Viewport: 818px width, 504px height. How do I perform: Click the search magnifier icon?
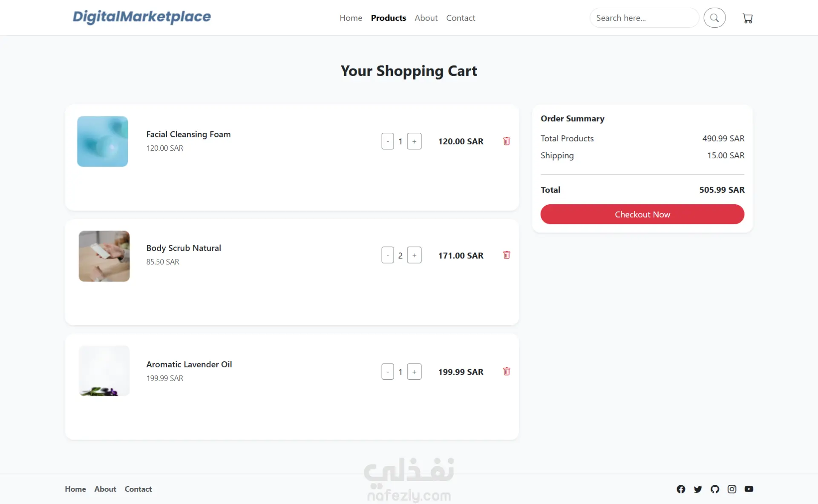tap(714, 18)
